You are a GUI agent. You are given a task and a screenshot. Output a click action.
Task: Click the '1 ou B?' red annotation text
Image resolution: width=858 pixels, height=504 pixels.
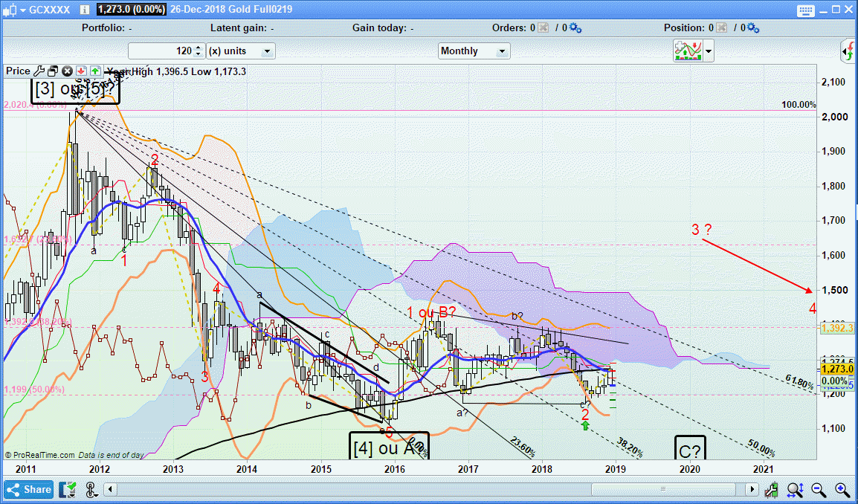(431, 312)
